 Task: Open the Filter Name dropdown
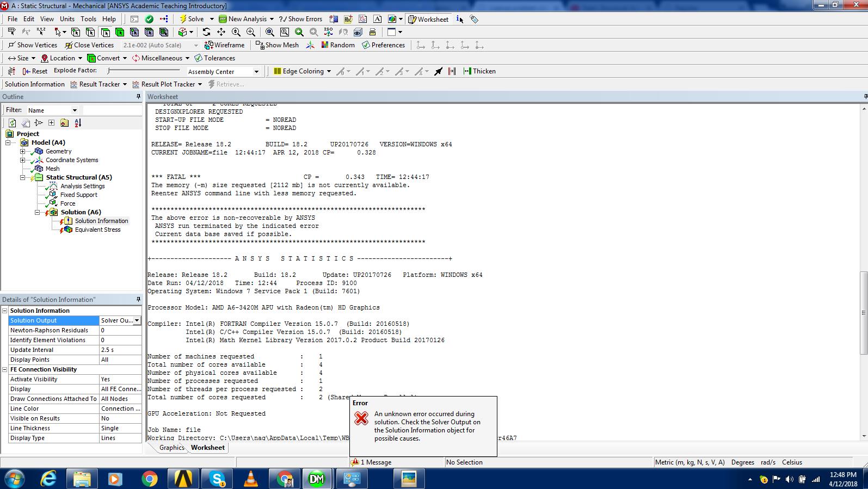pos(75,110)
